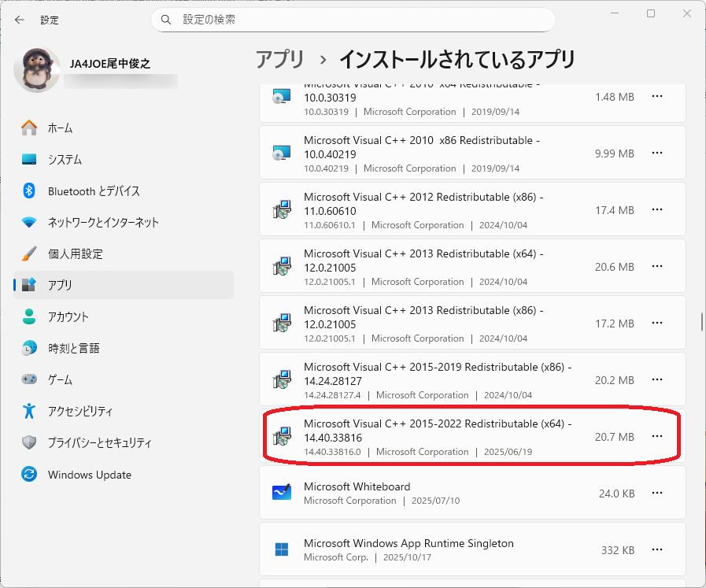Click the Visual C++ 2010 x86 installer icon
Image resolution: width=706 pixels, height=588 pixels.
(x=282, y=153)
